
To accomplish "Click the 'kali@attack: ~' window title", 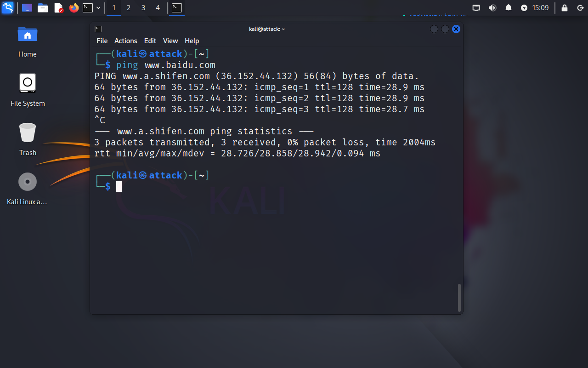I will coord(267,29).
